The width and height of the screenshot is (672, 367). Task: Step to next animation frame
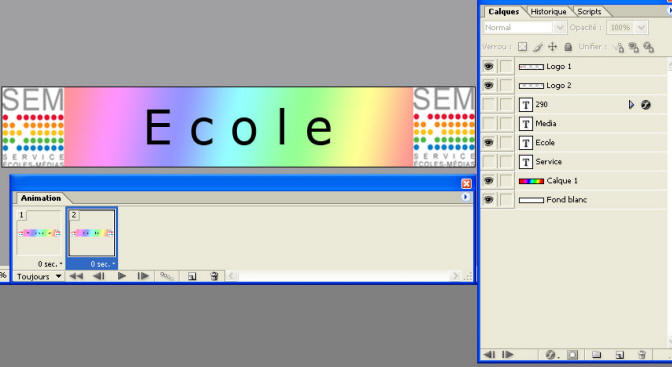[x=143, y=276]
